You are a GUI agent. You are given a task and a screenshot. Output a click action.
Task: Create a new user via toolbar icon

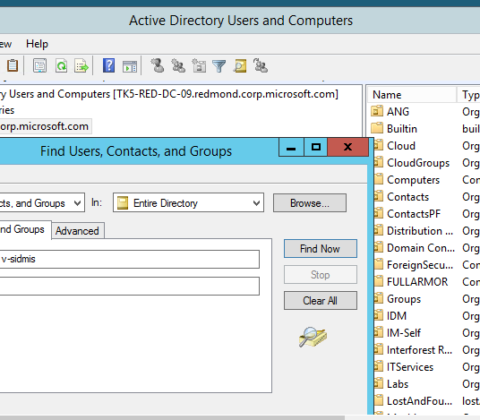tap(157, 66)
